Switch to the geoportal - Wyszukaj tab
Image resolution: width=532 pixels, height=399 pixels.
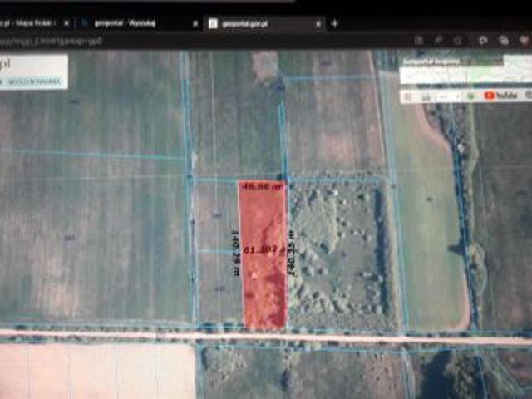click(x=139, y=23)
